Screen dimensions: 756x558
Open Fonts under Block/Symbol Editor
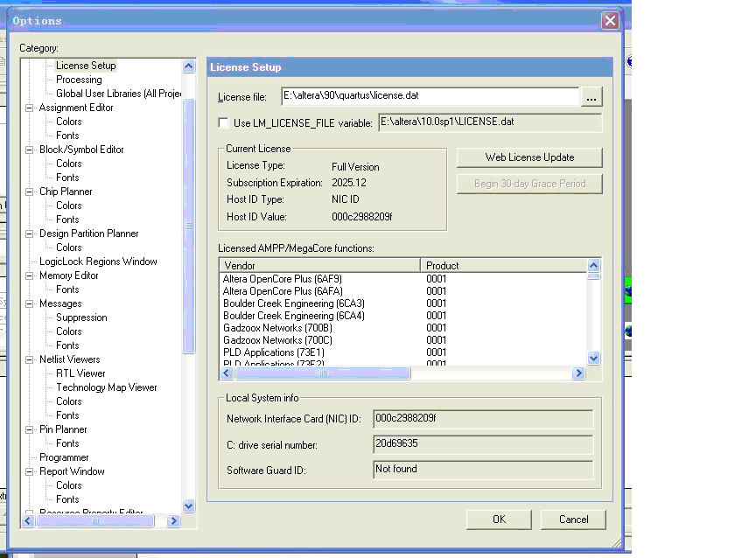[67, 178]
